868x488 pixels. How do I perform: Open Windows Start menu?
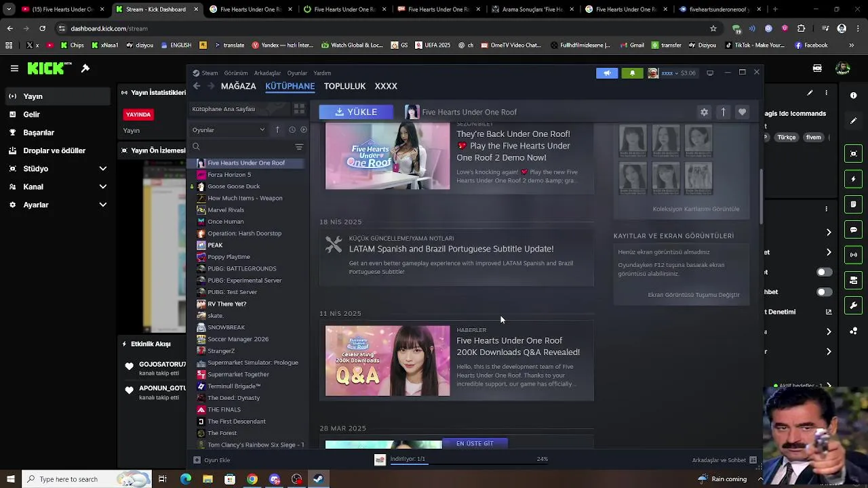coord(10,479)
